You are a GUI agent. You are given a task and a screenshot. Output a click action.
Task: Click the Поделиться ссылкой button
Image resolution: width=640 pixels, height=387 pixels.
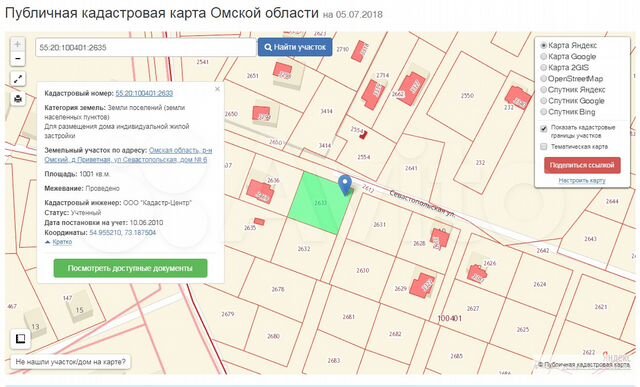pyautogui.click(x=582, y=165)
